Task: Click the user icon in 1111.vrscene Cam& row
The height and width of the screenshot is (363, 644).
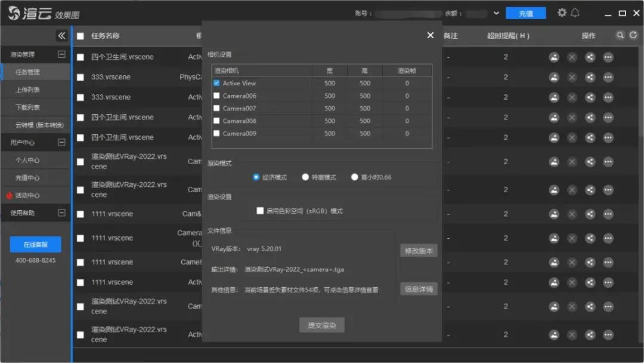Action: point(554,214)
